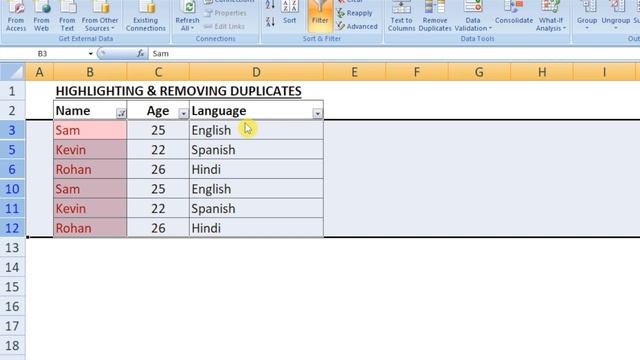Select column C header

coord(158,72)
